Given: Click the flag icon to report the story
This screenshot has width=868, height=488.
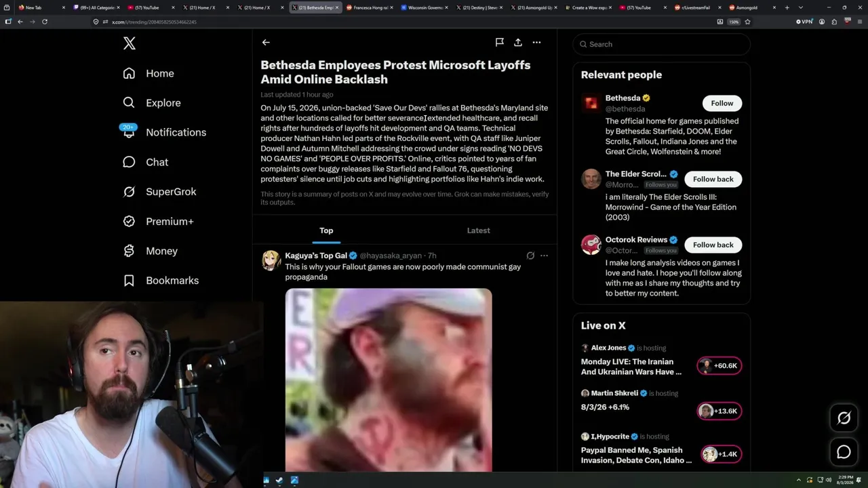Looking at the screenshot, I should pos(500,42).
